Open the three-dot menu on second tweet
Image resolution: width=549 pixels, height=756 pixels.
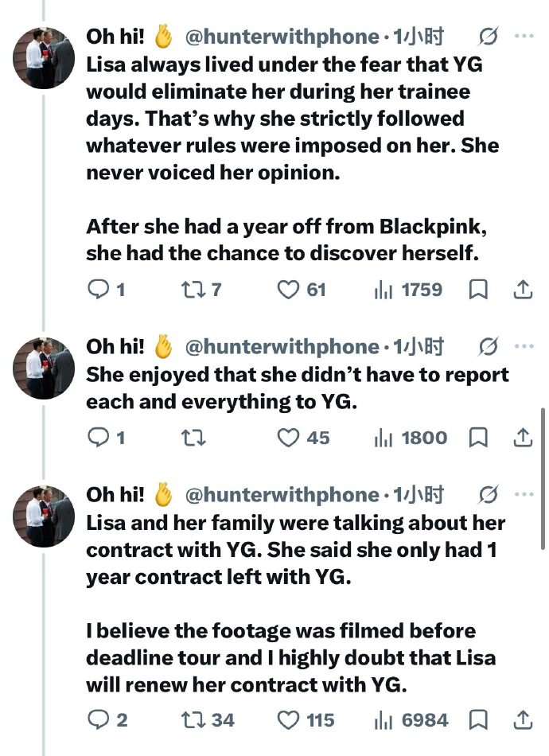pyautogui.click(x=524, y=346)
